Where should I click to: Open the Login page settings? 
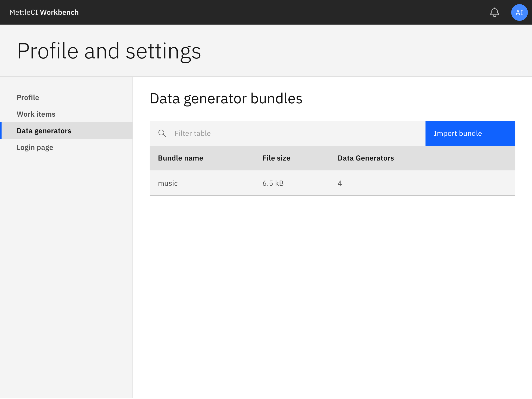(x=35, y=147)
